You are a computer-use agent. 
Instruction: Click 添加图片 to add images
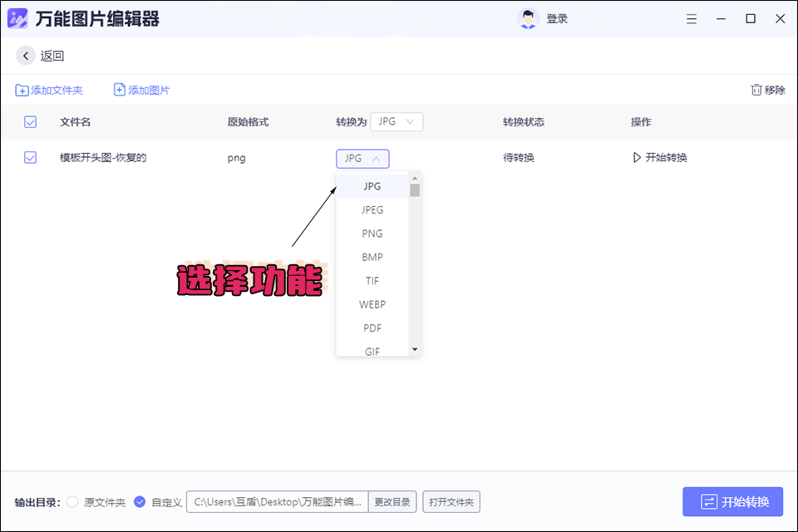tap(141, 90)
